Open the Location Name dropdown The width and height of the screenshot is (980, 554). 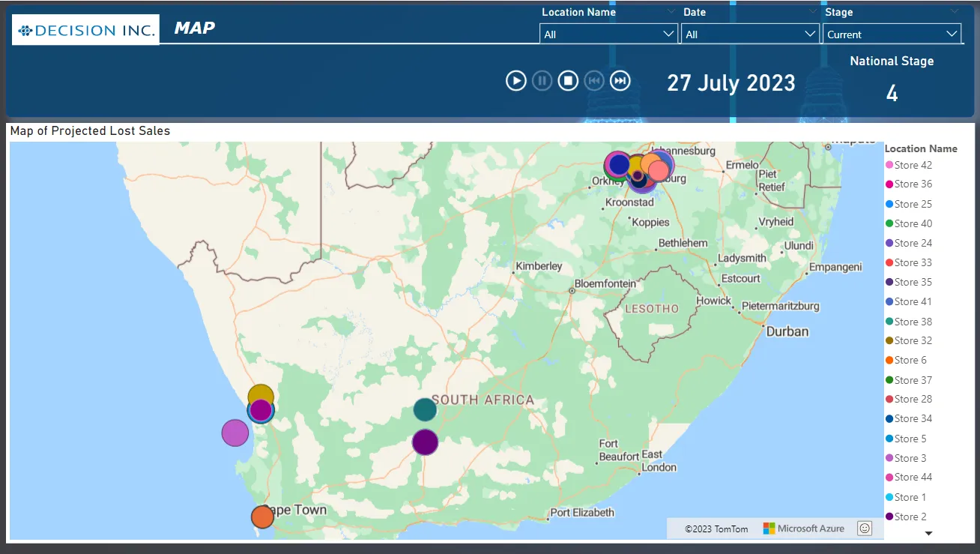[x=608, y=34]
